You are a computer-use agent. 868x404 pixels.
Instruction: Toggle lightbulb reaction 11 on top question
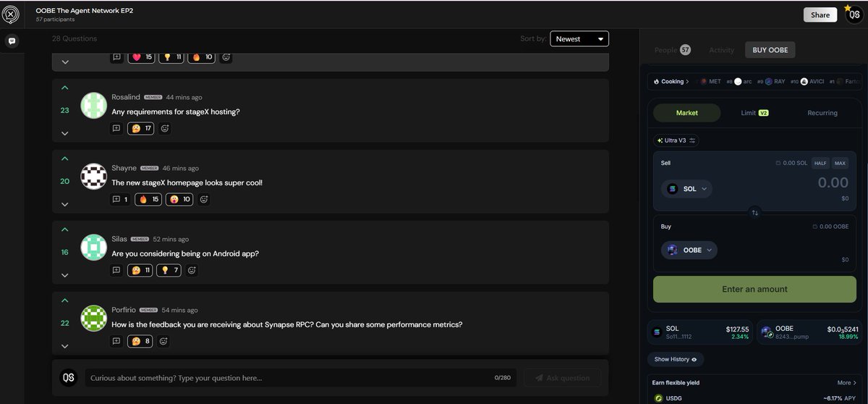(171, 56)
